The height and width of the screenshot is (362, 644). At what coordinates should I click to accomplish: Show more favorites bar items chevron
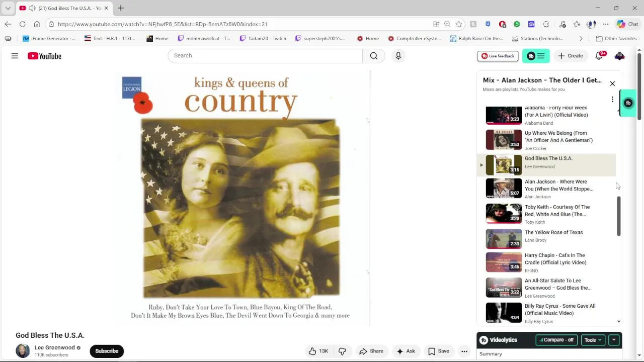click(x=581, y=39)
